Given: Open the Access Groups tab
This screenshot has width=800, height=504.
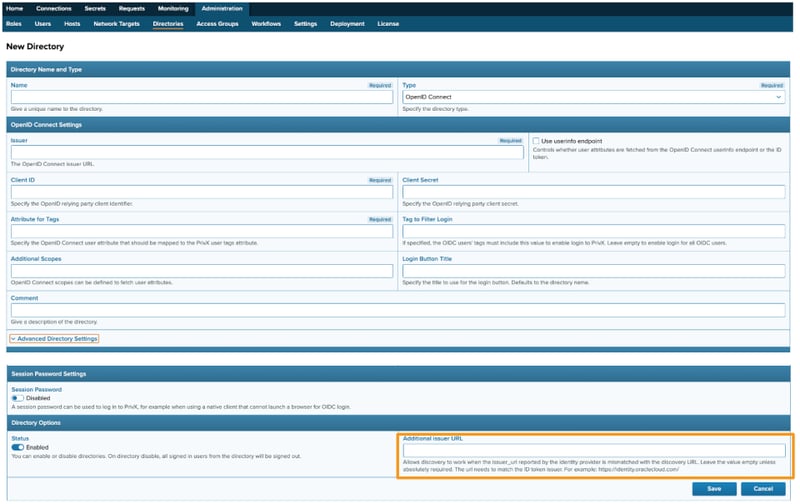Looking at the screenshot, I should pyautogui.click(x=217, y=23).
